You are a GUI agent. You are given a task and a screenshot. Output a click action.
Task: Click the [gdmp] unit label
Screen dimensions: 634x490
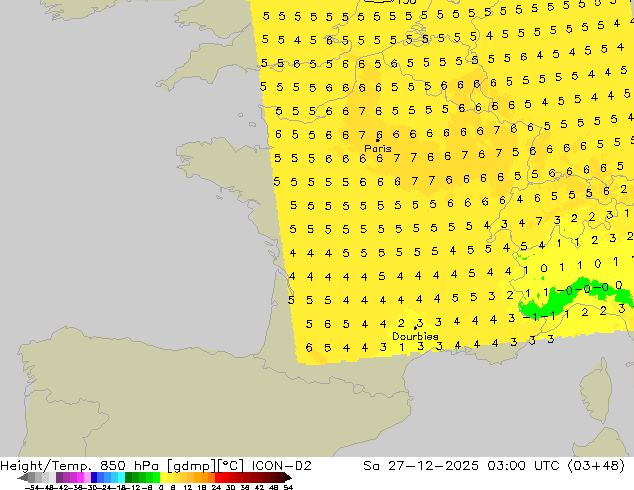point(192,466)
